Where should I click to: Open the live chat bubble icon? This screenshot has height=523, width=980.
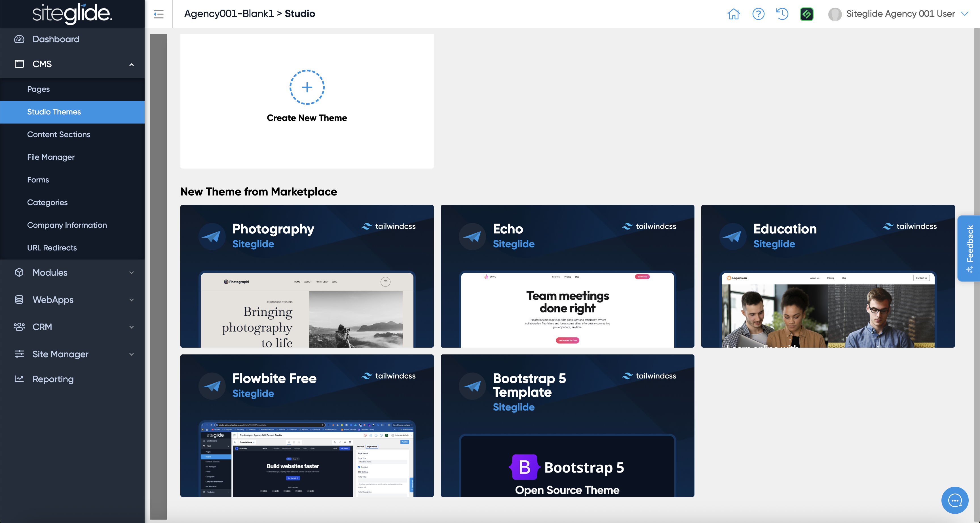[954, 500]
